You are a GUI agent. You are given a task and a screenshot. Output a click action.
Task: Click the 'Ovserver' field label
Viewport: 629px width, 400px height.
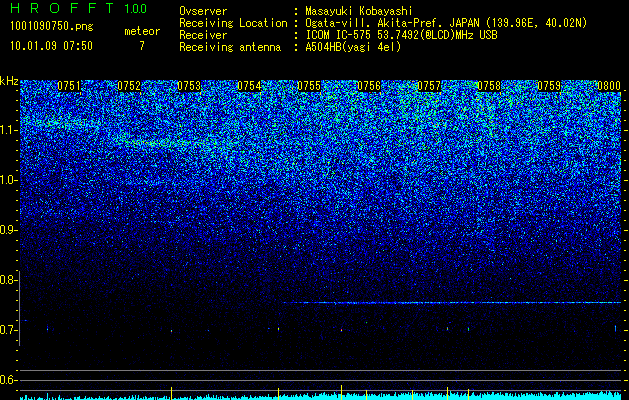203,11
